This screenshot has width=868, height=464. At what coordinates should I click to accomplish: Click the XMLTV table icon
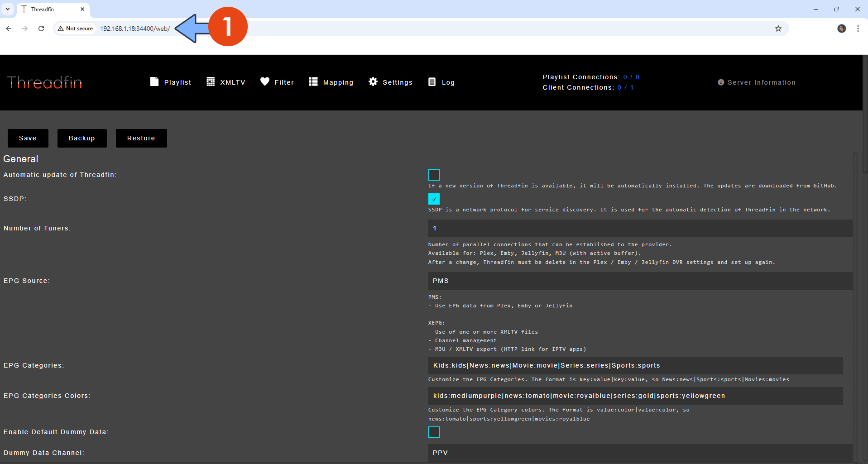pos(211,81)
